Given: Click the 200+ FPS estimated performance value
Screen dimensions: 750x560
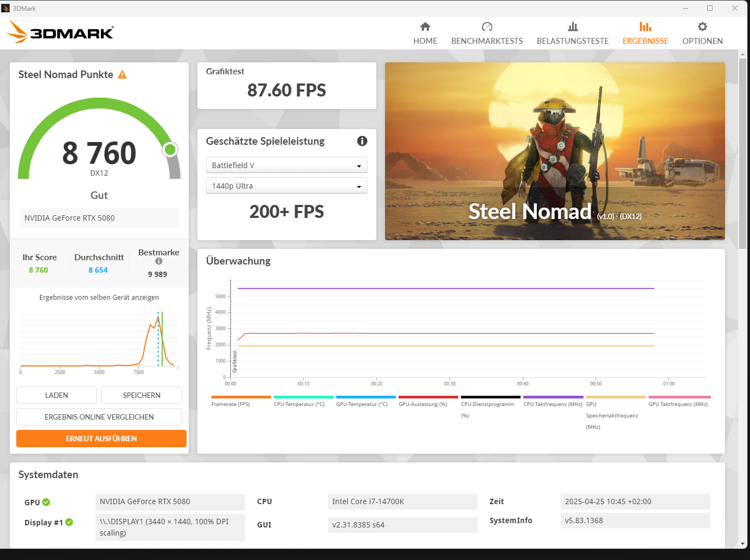Looking at the screenshot, I should coord(287,212).
